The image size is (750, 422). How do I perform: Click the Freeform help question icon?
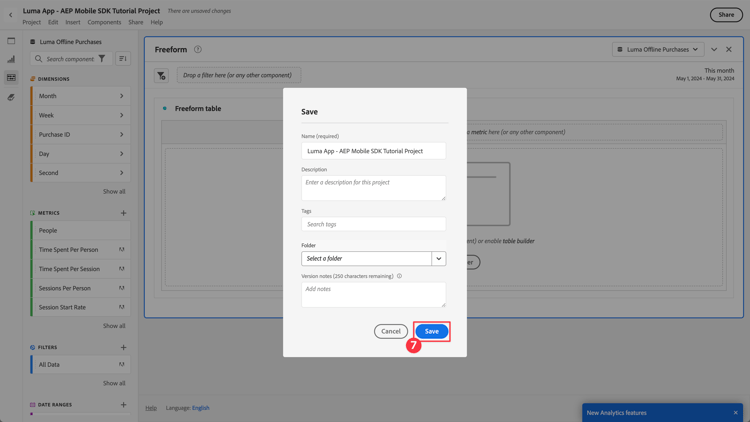[198, 49]
